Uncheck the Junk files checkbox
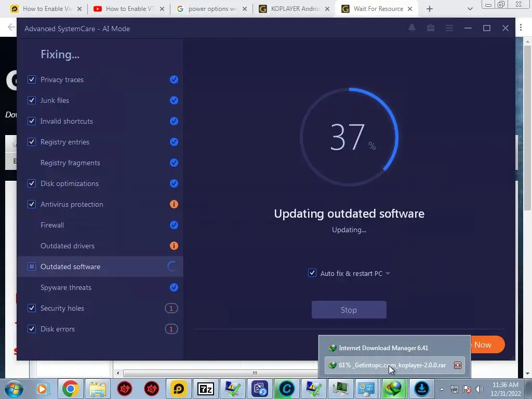This screenshot has height=399, width=532. [32, 100]
